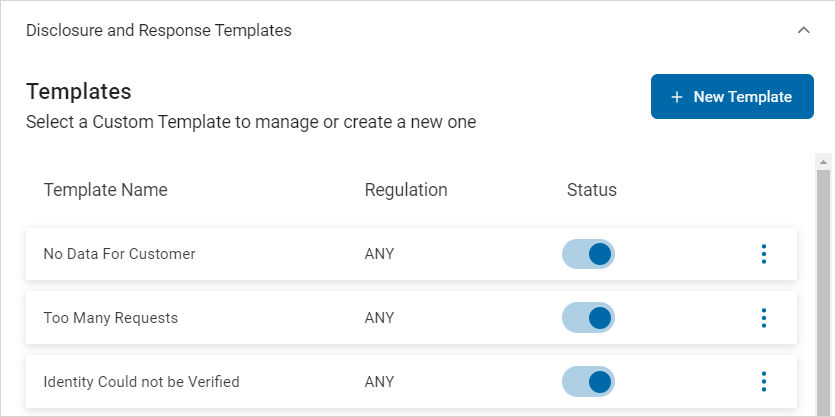This screenshot has width=836, height=417.
Task: Open the options menu for No Data For Customer
Action: tap(764, 254)
